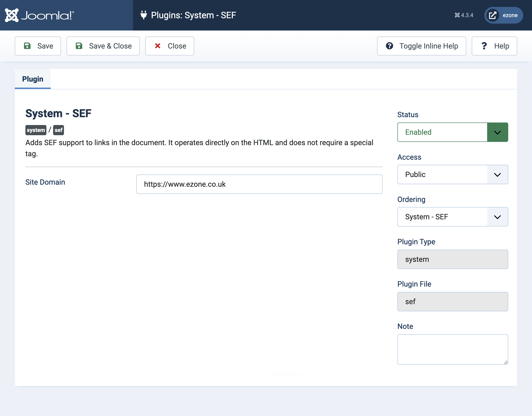Click the Plugins: System - SEF header title

pos(193,15)
